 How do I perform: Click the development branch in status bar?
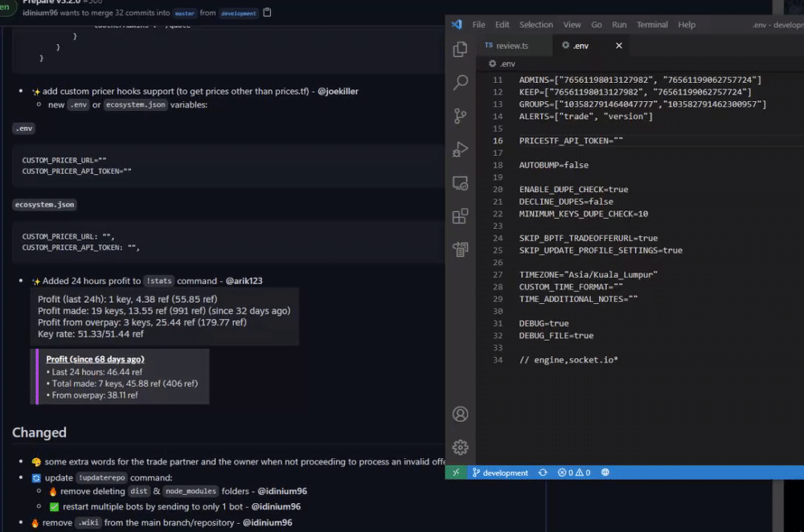point(500,473)
